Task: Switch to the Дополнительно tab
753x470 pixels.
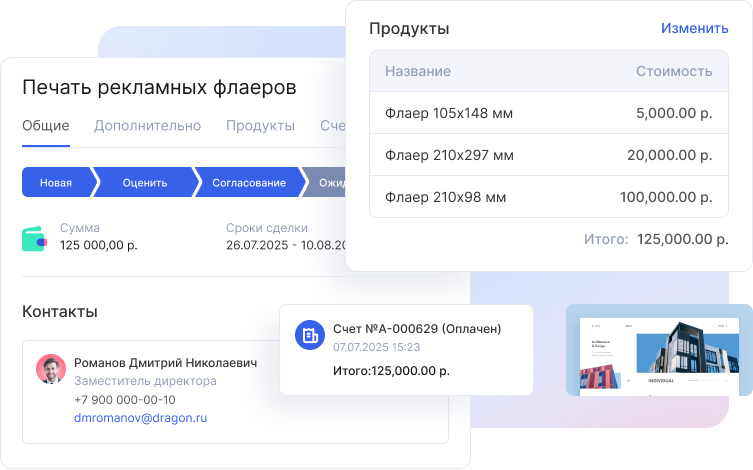Action: click(147, 126)
